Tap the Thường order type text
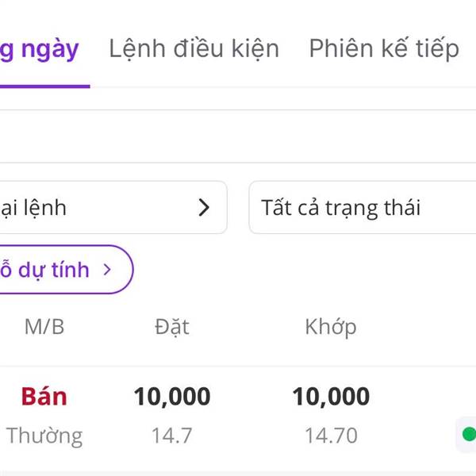The image size is (476, 476). 44,436
